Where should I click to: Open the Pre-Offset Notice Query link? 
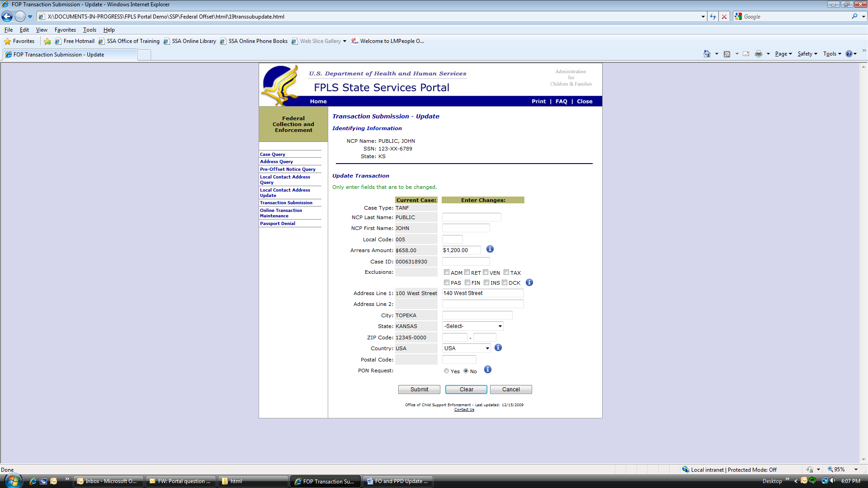click(x=288, y=169)
